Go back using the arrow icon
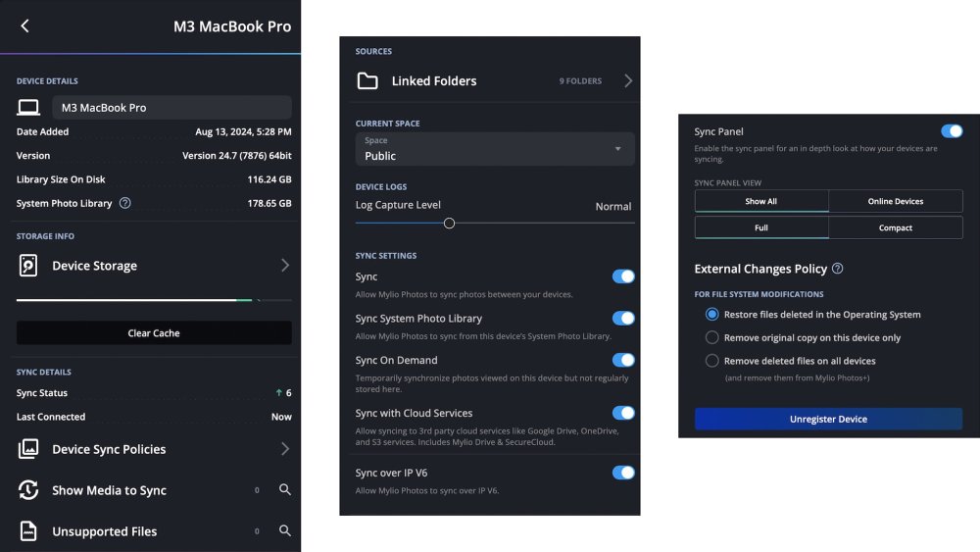 [x=25, y=25]
